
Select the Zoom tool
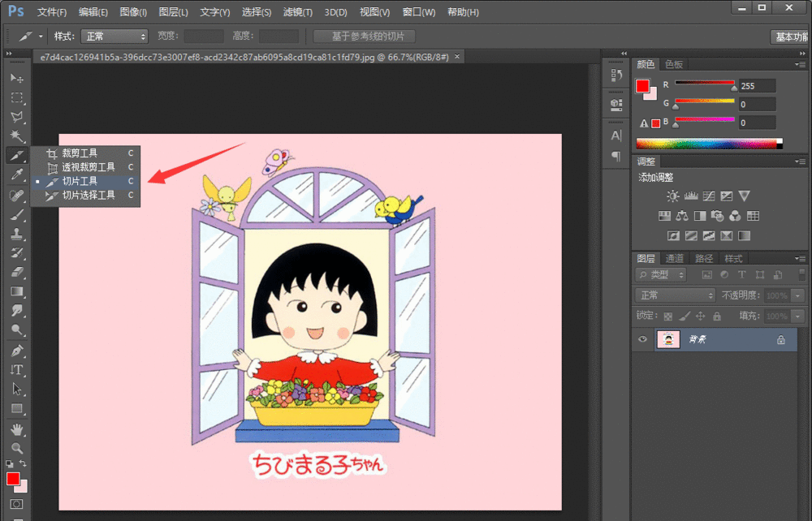point(15,447)
